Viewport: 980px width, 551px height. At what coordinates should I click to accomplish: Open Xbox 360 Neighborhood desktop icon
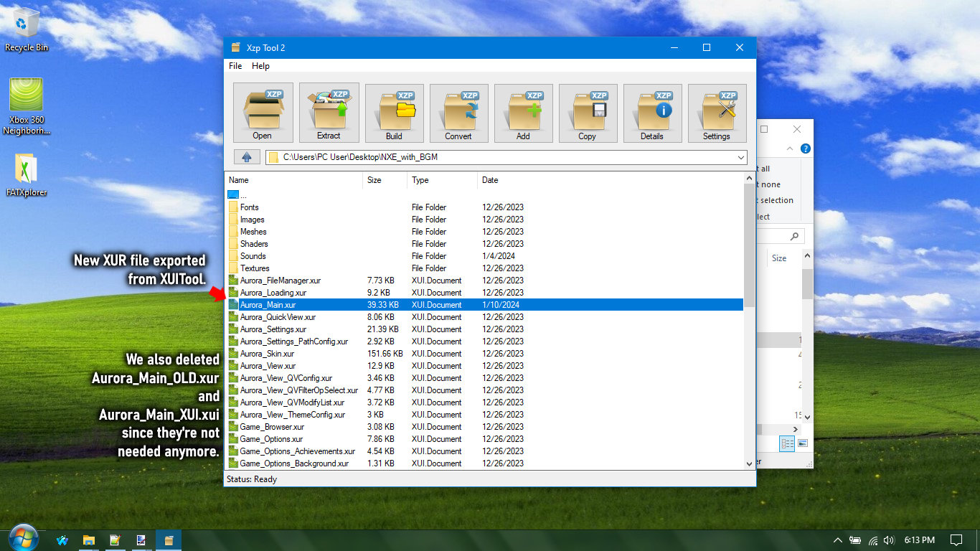(27, 106)
